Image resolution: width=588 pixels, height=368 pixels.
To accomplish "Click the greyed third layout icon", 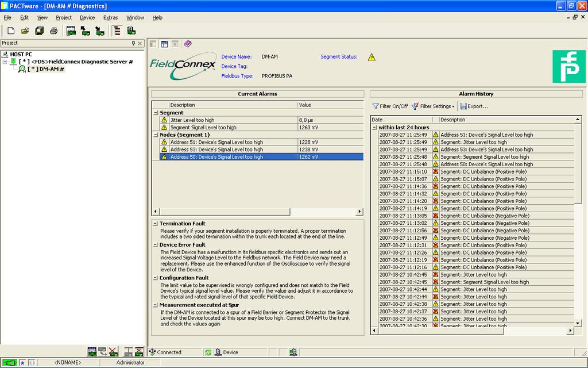I will 175,44.
